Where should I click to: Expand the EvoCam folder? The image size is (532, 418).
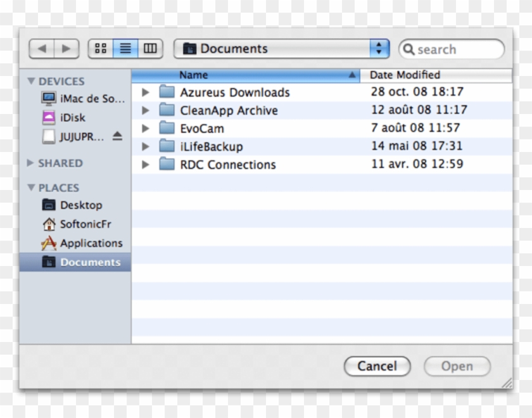[146, 128]
